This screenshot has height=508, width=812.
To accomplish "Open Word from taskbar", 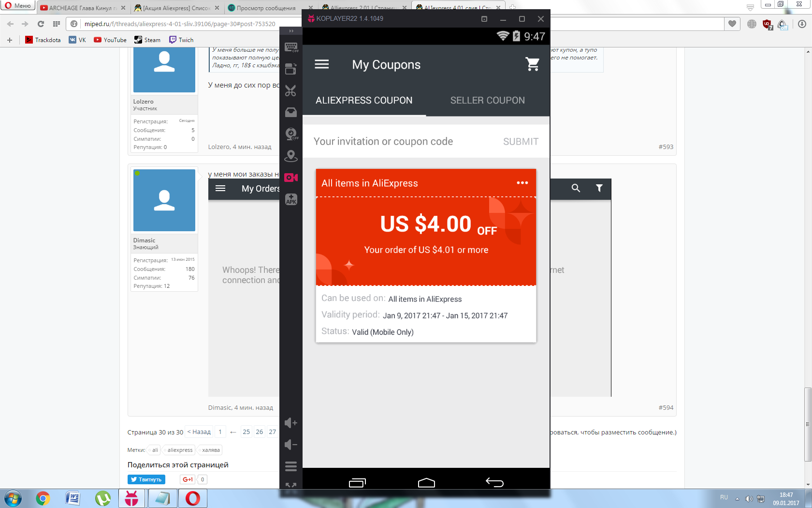I will click(x=72, y=498).
